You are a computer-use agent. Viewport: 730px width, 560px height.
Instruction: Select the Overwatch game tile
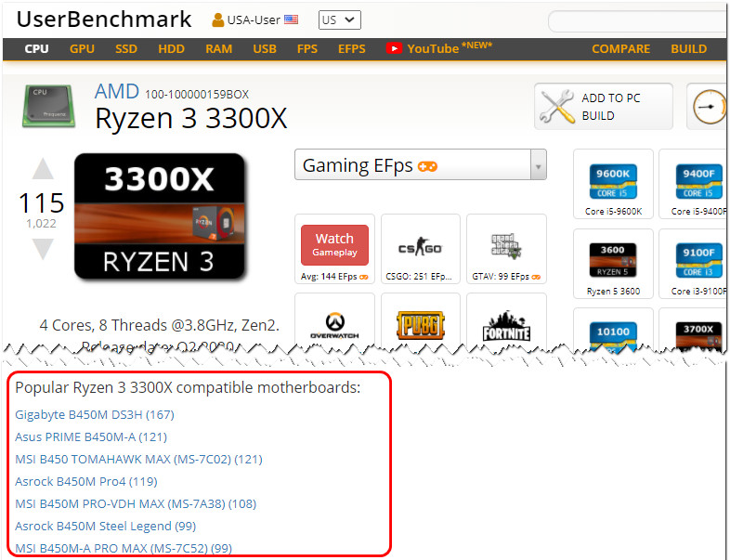(334, 321)
